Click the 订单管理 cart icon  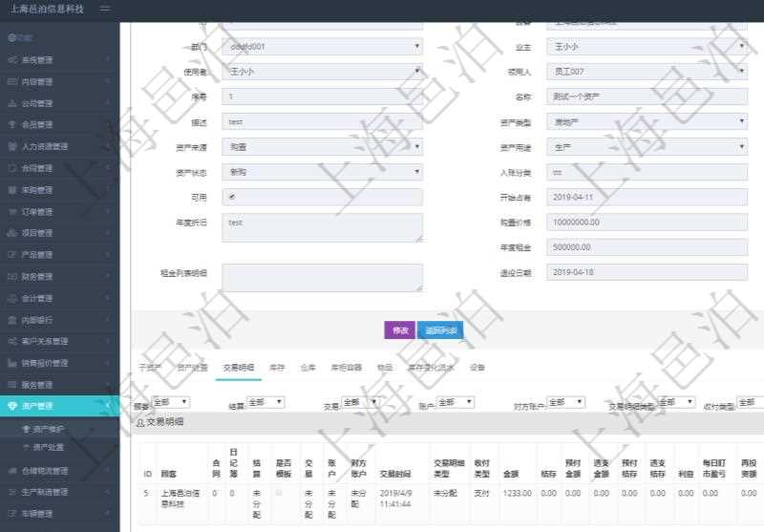[x=12, y=212]
